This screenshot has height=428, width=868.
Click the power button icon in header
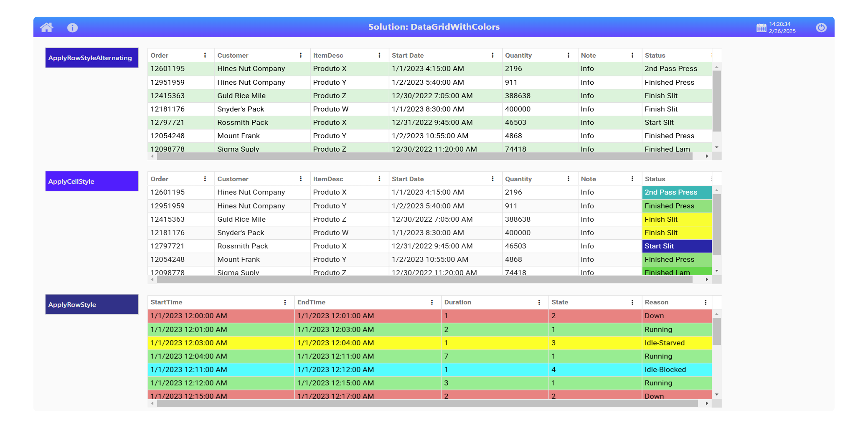821,28
